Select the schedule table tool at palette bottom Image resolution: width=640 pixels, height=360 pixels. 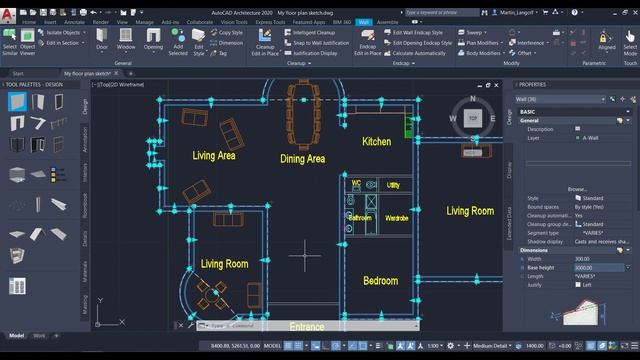pyautogui.click(x=17, y=286)
